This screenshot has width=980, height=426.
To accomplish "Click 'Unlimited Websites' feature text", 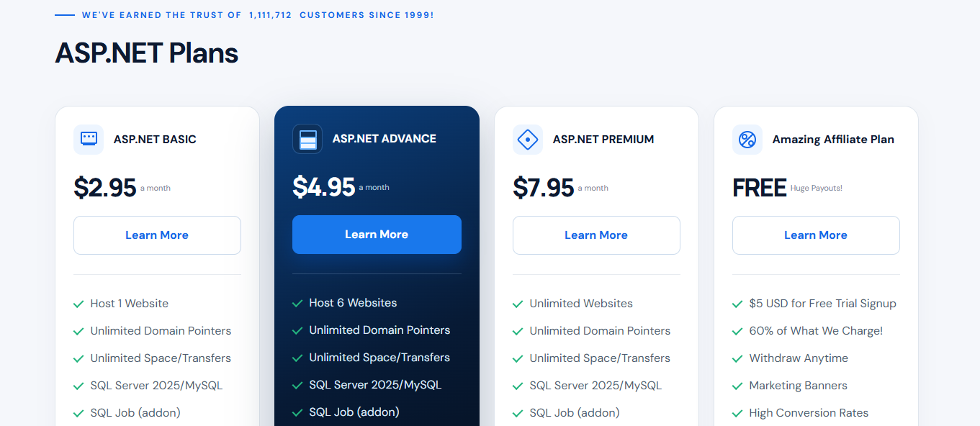I will coord(581,304).
